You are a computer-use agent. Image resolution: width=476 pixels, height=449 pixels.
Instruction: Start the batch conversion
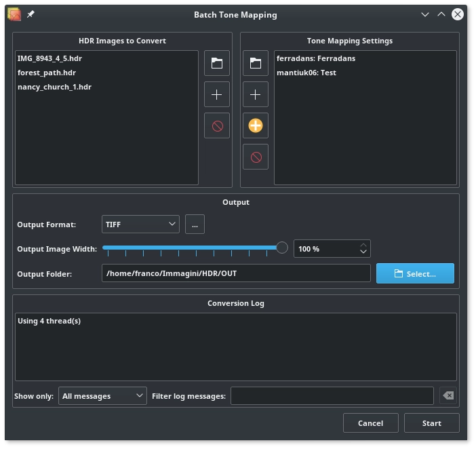(431, 423)
